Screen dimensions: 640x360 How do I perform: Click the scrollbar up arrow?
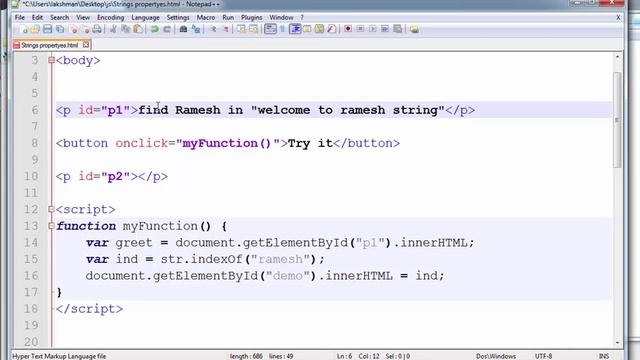point(617,57)
